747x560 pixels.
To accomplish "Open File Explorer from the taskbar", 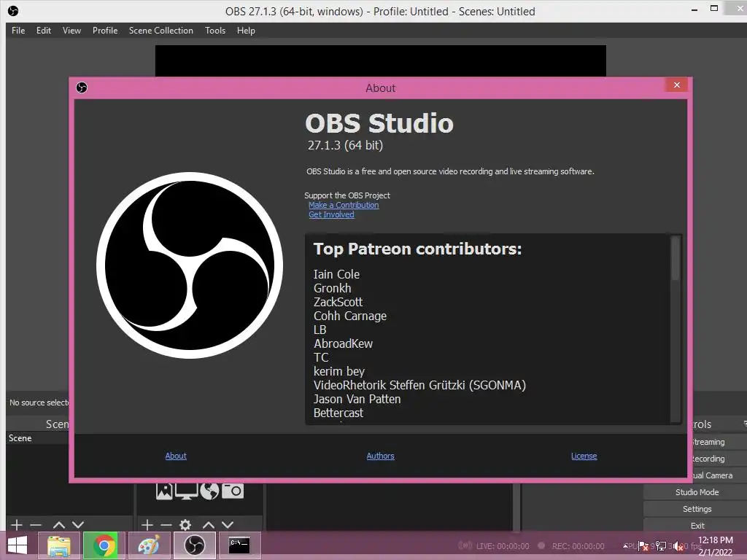I will point(58,545).
